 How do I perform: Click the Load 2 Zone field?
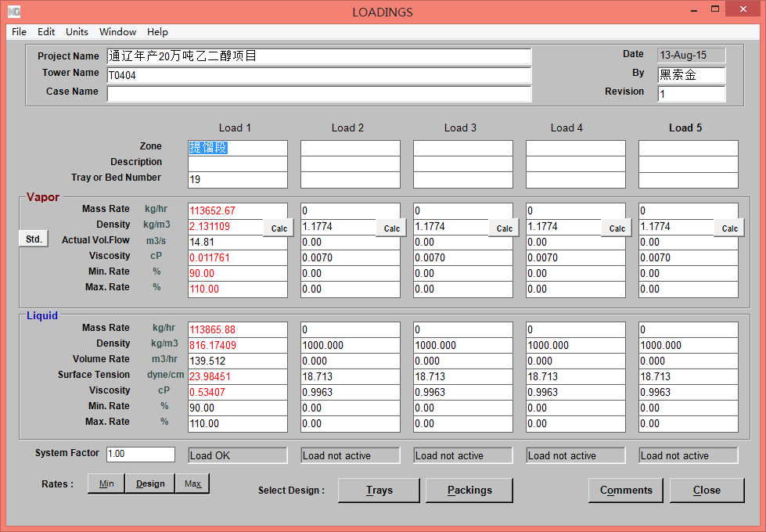click(351, 148)
